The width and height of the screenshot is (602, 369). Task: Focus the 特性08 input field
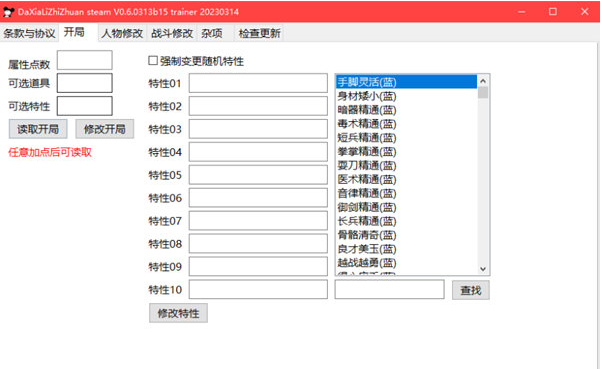coord(258,244)
